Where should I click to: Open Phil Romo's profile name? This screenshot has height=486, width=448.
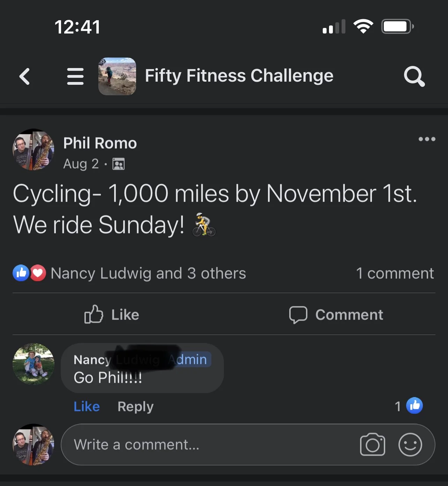[x=100, y=143]
